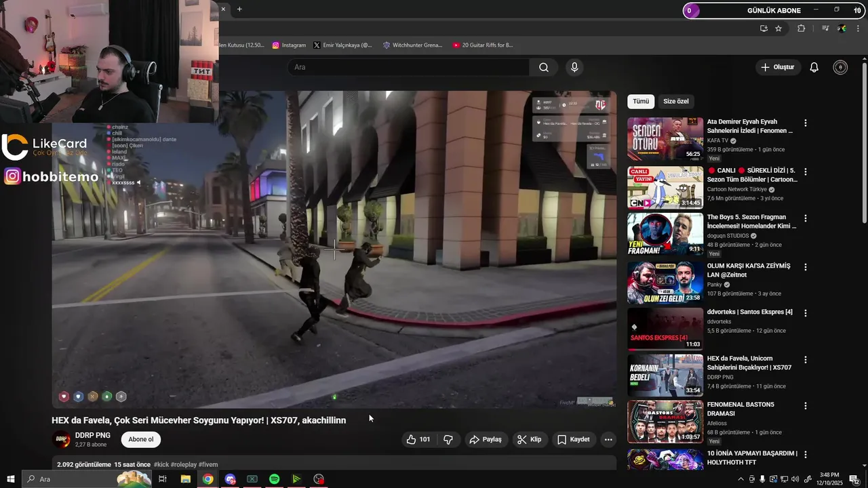Click the Paylaş share button

click(x=486, y=439)
